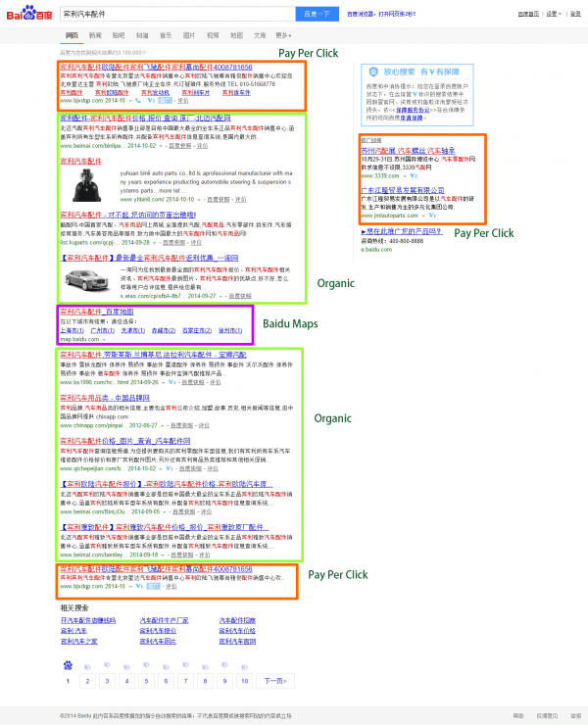Open the 保障服务协议 link in the 放心搜索 box
The height and width of the screenshot is (725, 588).
pos(414,110)
